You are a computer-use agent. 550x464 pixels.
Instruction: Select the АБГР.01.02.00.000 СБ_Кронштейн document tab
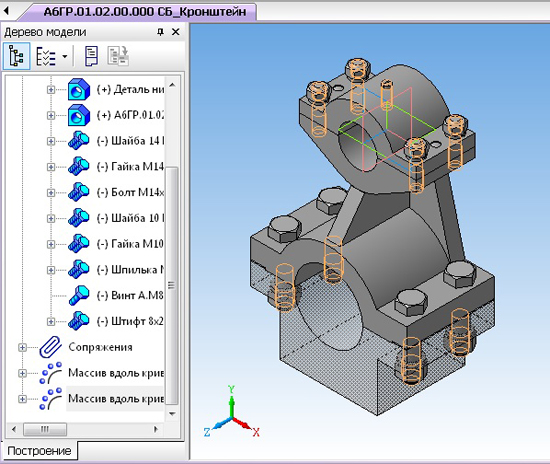point(145,12)
